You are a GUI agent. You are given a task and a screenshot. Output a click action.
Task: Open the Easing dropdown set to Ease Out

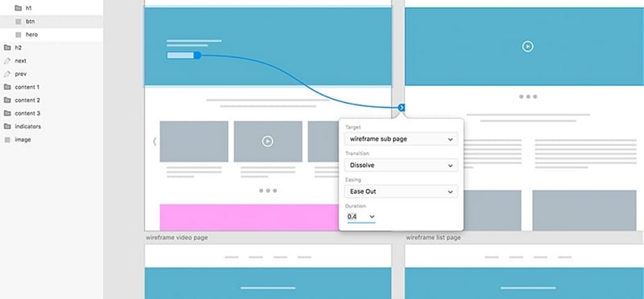pos(401,191)
